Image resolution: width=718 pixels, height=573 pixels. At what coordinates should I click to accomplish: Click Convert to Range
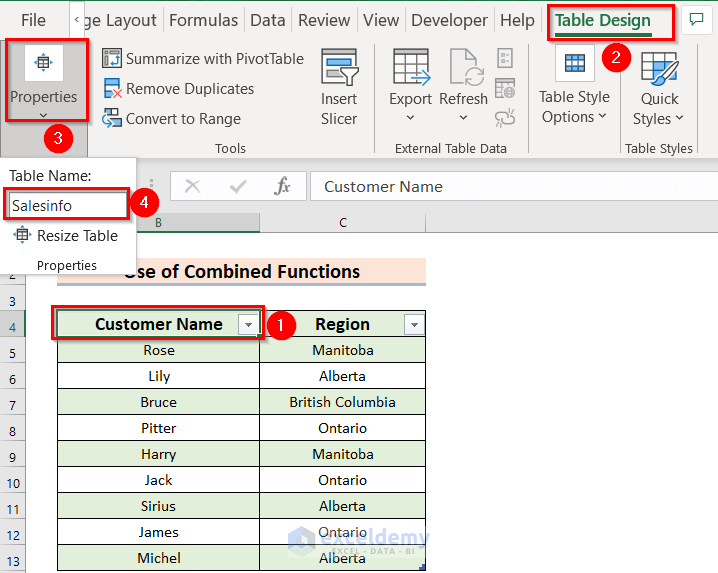pyautogui.click(x=171, y=119)
